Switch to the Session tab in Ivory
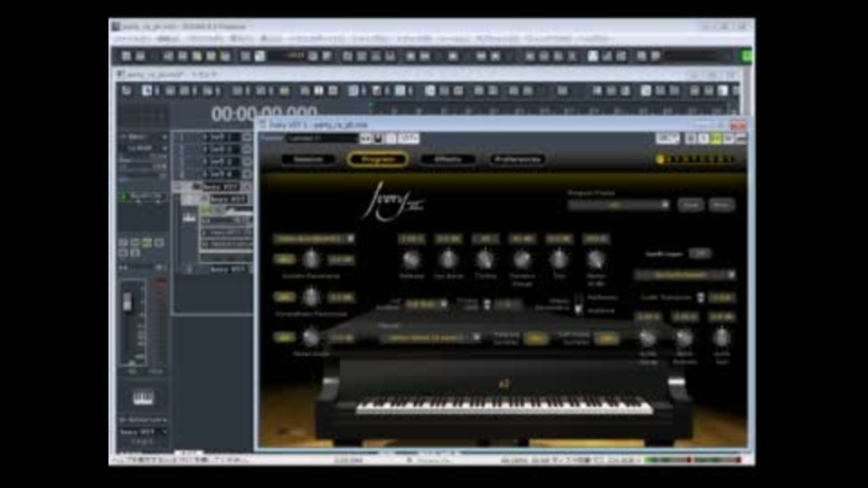 click(x=308, y=159)
